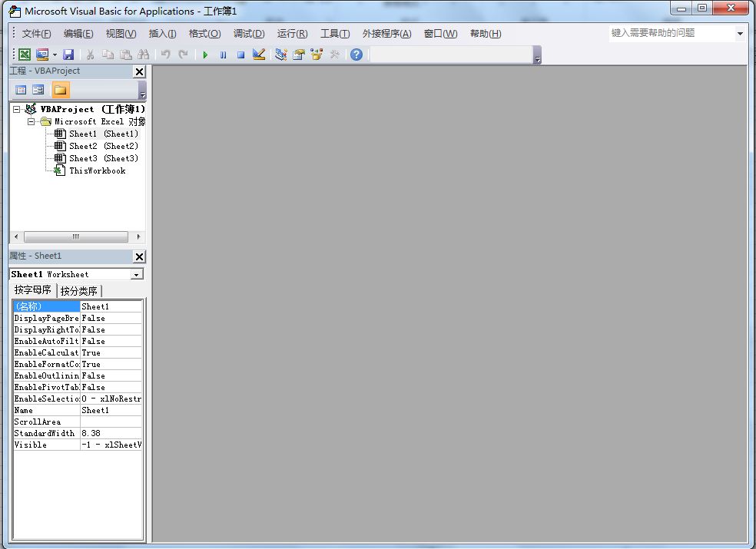Select Sheet3 (Sheet3) in project tree
This screenshot has height=549, width=756.
104,159
